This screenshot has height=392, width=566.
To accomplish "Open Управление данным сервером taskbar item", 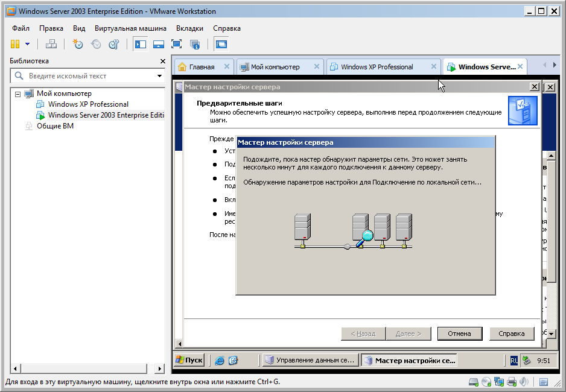I will (x=310, y=360).
